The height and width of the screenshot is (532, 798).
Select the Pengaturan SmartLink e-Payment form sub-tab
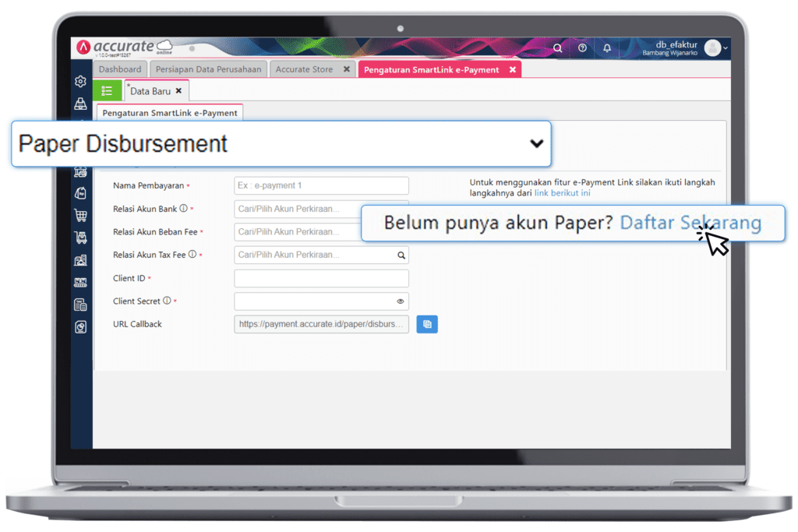pos(170,112)
